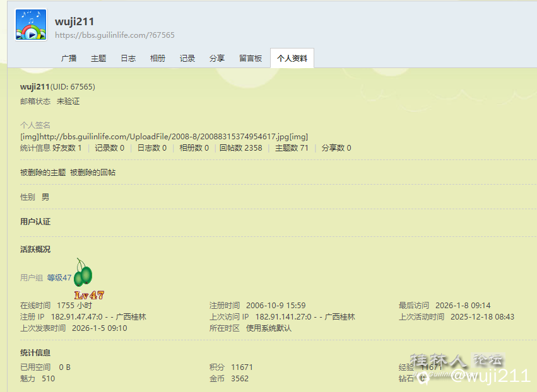Go to the 相册 tab
Viewport: 537px width, 392px height.
tap(158, 58)
